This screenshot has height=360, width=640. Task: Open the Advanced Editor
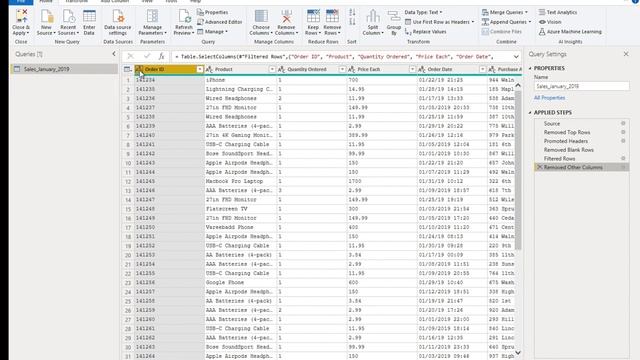(x=220, y=22)
